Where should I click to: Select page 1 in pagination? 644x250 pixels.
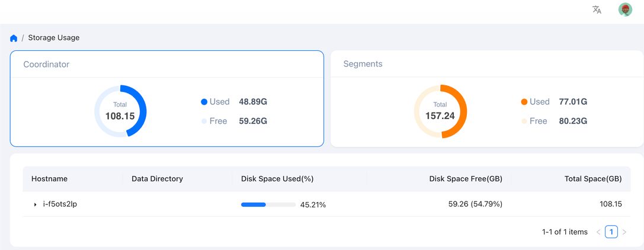click(611, 232)
